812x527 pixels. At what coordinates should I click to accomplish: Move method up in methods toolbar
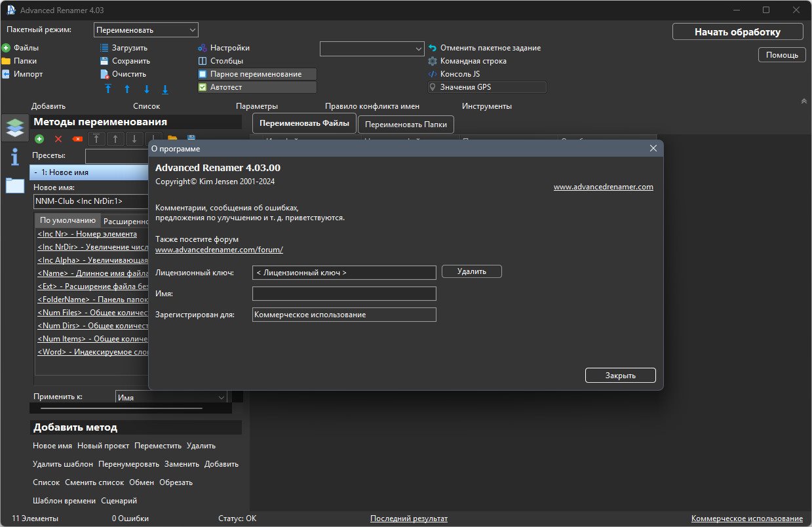click(x=116, y=139)
